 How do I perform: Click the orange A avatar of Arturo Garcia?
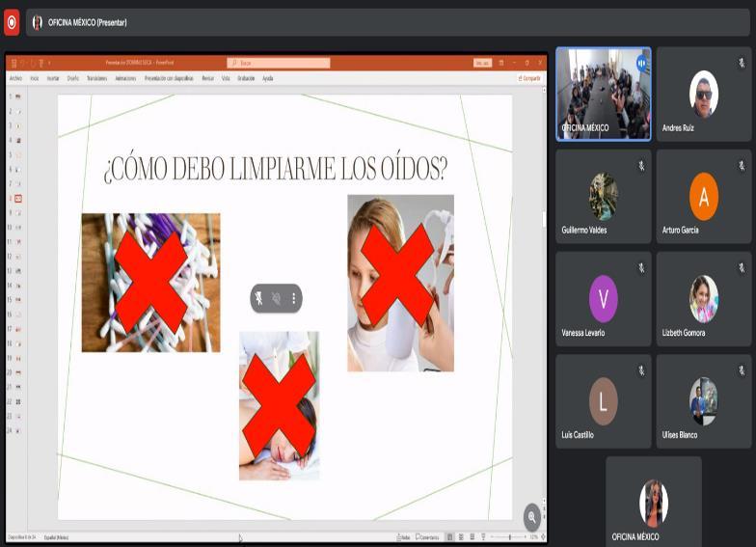click(x=704, y=197)
